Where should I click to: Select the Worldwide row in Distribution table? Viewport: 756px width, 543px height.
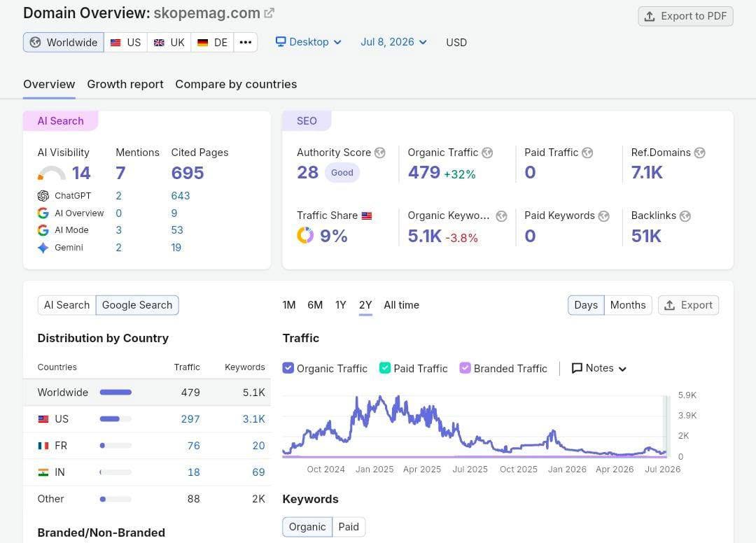[x=147, y=392]
